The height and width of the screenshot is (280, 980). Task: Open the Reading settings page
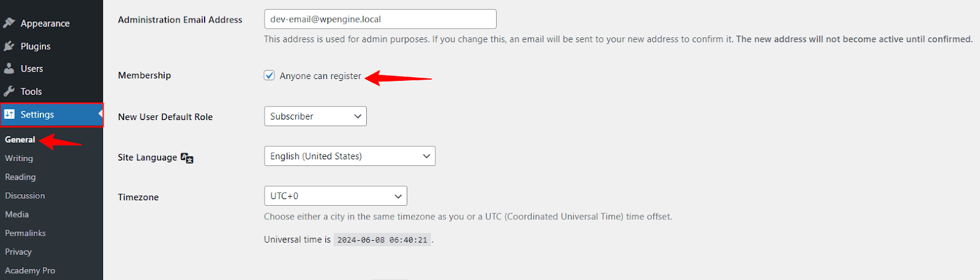pos(20,177)
